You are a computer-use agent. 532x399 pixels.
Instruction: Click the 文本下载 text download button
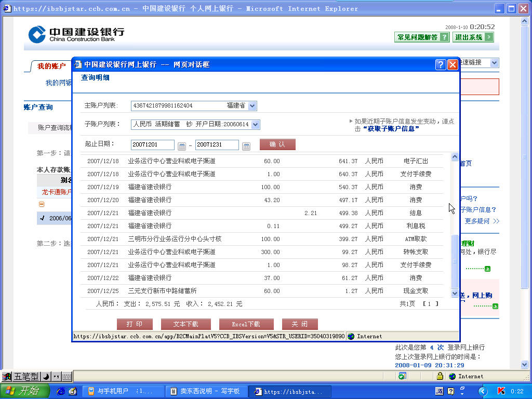coord(185,324)
